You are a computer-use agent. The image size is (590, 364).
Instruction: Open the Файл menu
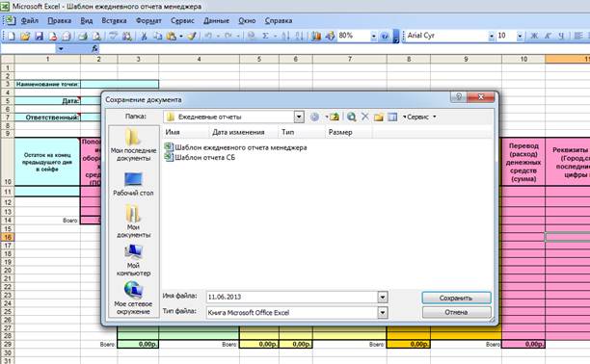pos(30,20)
